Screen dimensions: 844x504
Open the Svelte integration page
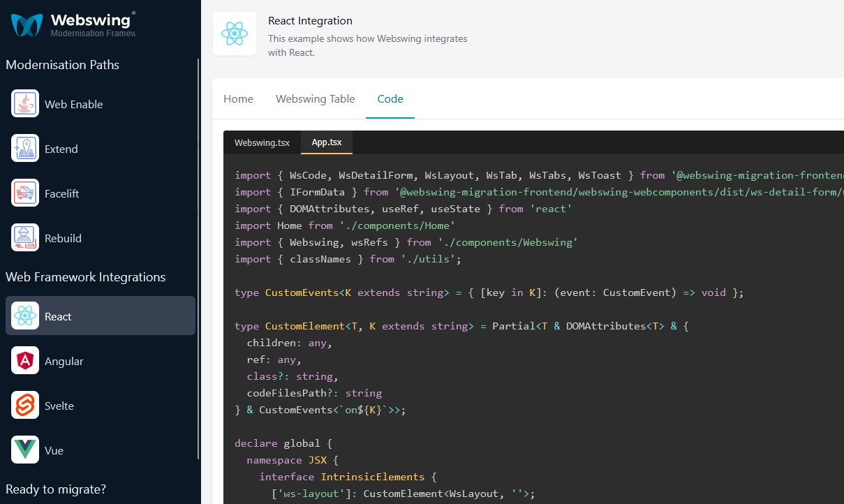point(101,406)
